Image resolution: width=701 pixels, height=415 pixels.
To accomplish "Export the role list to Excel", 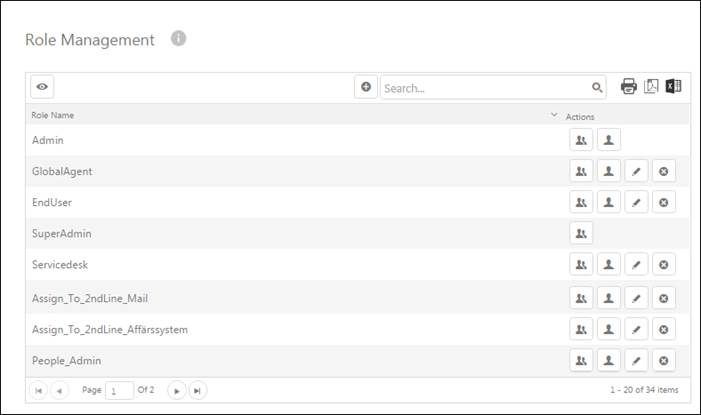I will point(673,87).
